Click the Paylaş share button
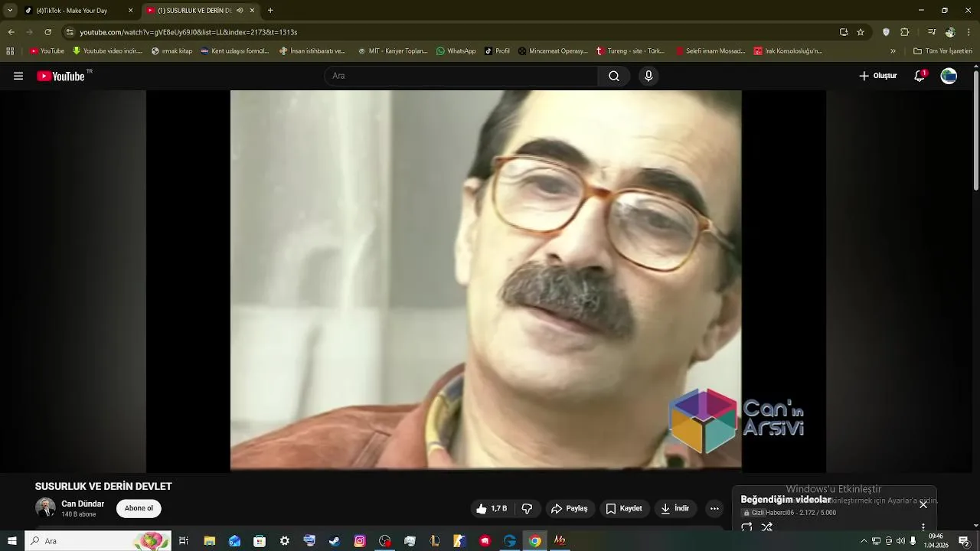Viewport: 980px width, 551px height. 570,509
